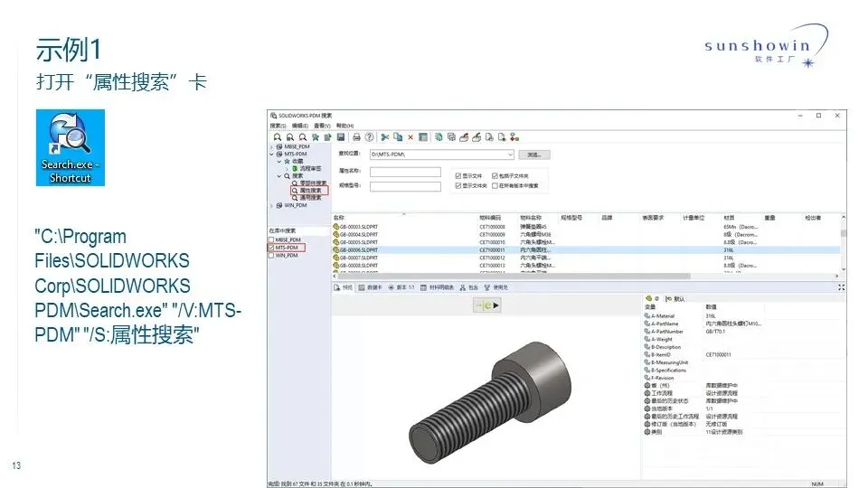Switch to the preview tab

[x=344, y=287]
